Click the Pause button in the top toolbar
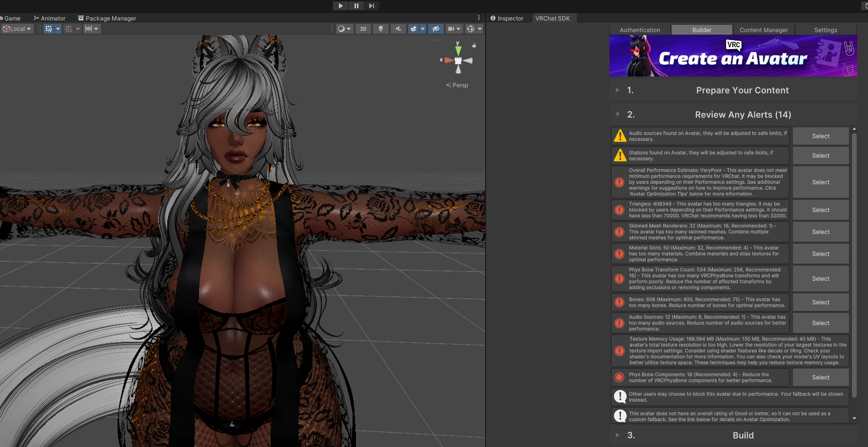 [356, 6]
